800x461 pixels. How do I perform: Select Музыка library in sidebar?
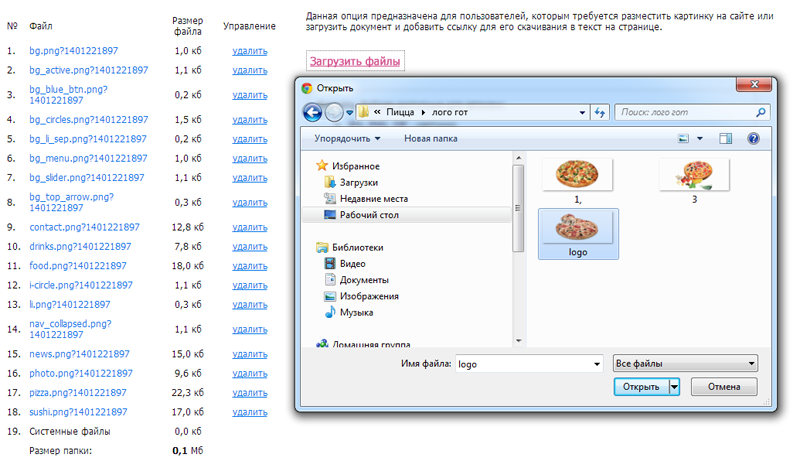coord(356,312)
